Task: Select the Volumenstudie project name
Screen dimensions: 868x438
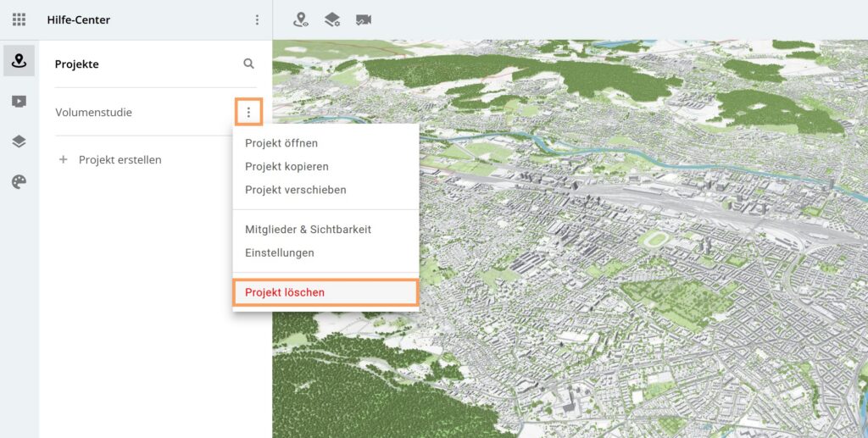Action: click(x=93, y=112)
